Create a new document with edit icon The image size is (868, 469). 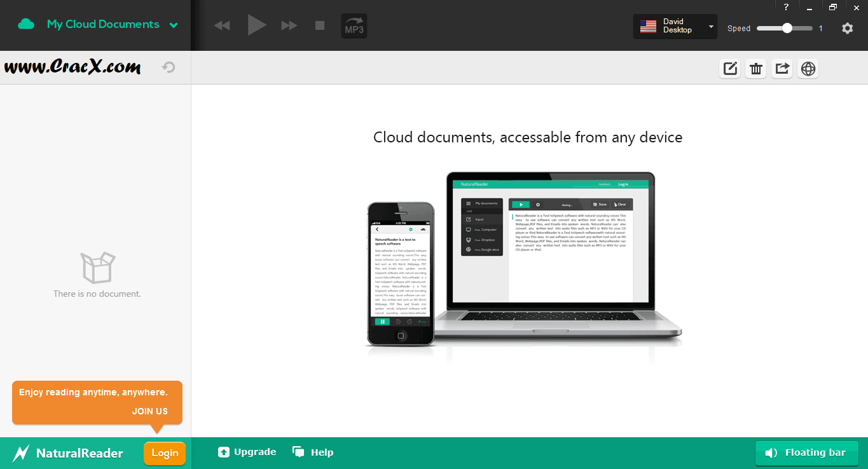coord(731,69)
